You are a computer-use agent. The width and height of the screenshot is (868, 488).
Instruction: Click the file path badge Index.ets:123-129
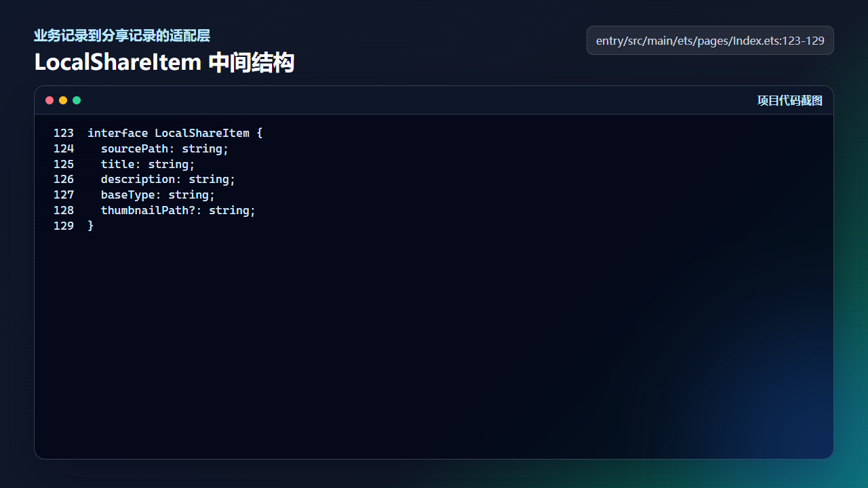(x=710, y=41)
